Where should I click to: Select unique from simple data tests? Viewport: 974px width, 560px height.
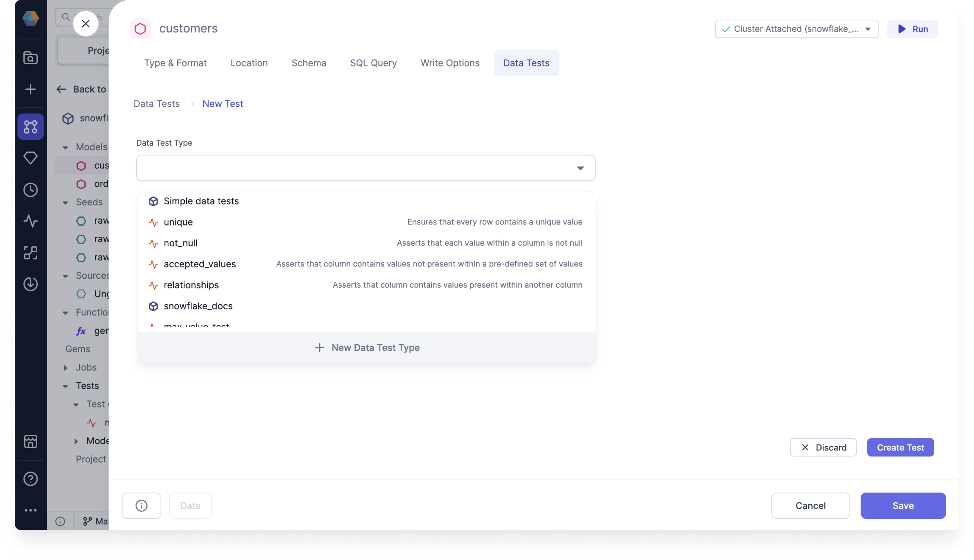click(x=177, y=222)
